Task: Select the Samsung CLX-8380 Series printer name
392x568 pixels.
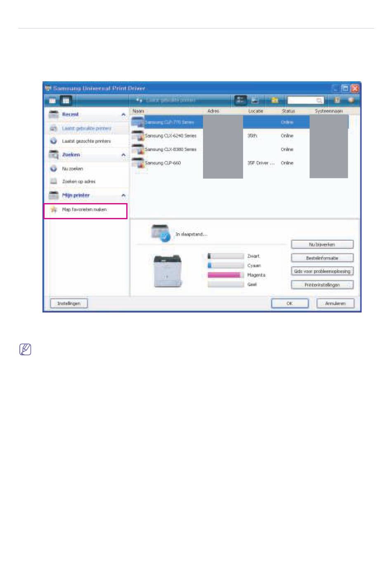Action: pyautogui.click(x=171, y=149)
